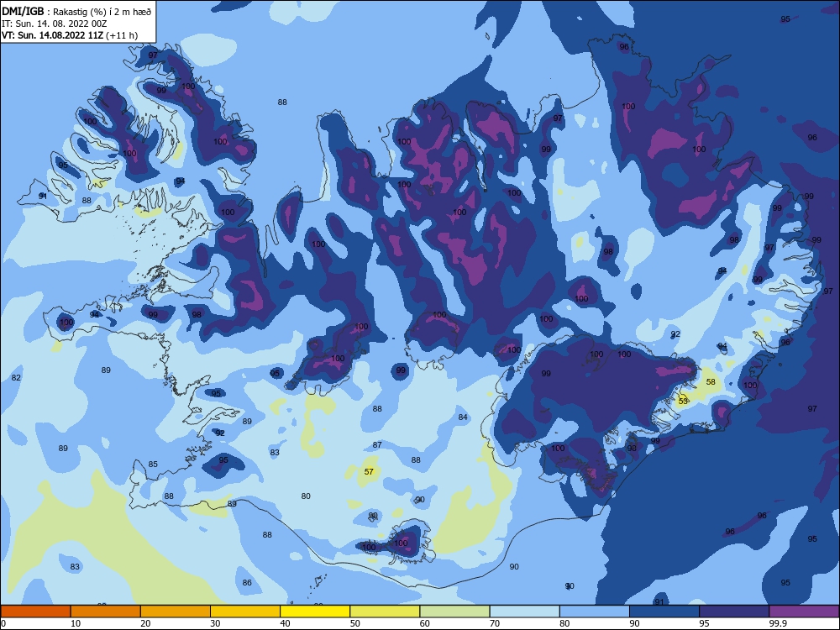
Task: Click the legend scale label '10'
Action: 76,623
